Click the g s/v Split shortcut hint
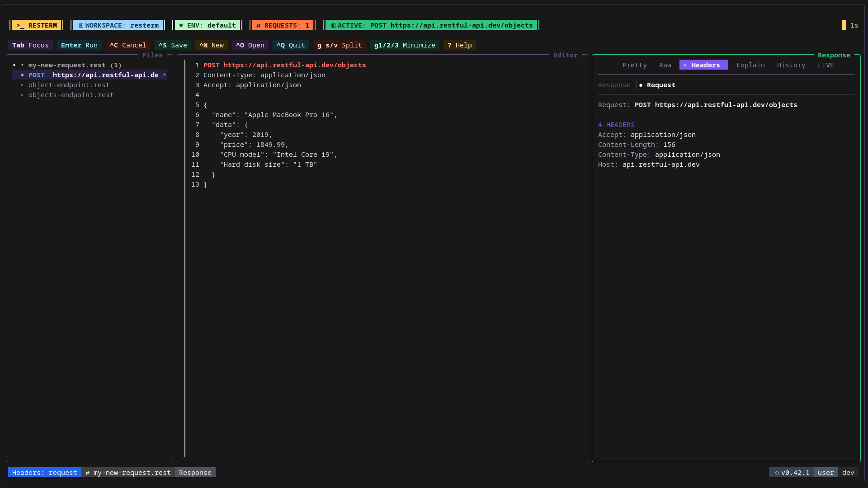Image resolution: width=868 pixels, height=488 pixels. pos(340,45)
